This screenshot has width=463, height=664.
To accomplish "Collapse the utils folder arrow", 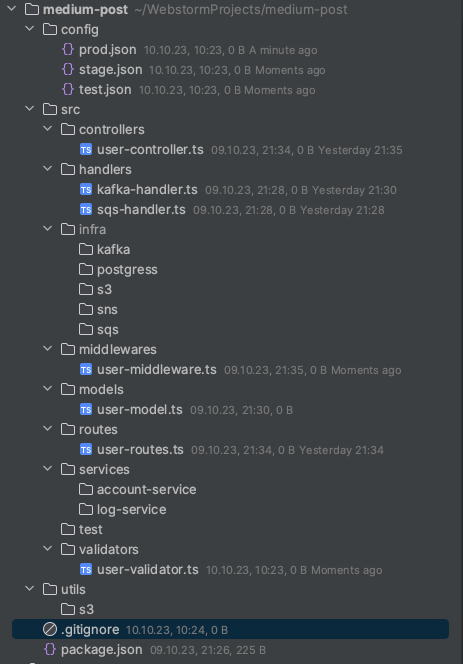I will (30, 589).
